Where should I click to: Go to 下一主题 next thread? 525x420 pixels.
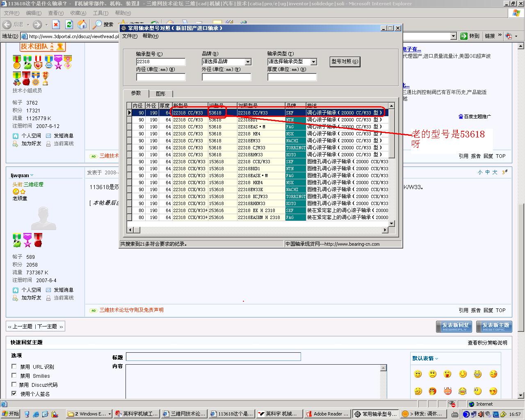coord(49,326)
